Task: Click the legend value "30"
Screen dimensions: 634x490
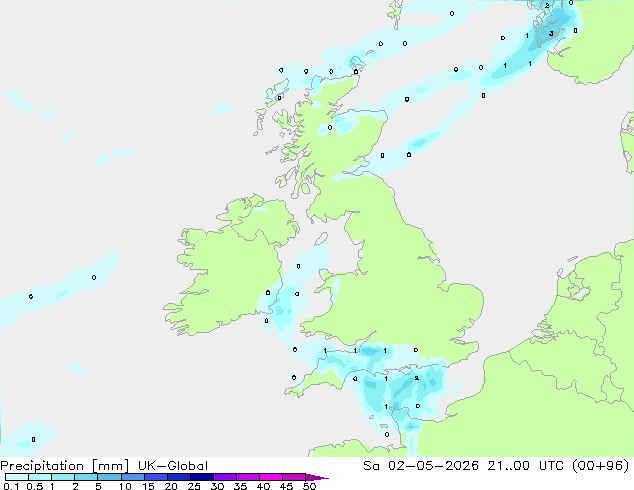Action: tap(217, 486)
